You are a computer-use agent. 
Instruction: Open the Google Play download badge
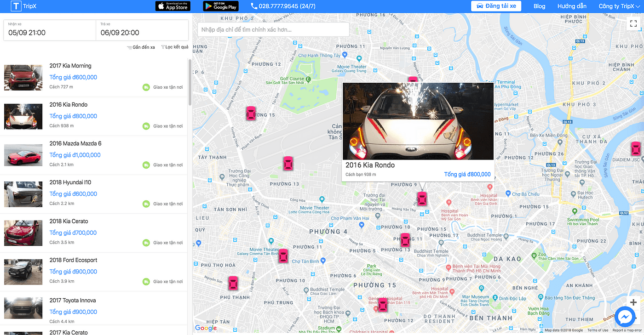point(221,6)
